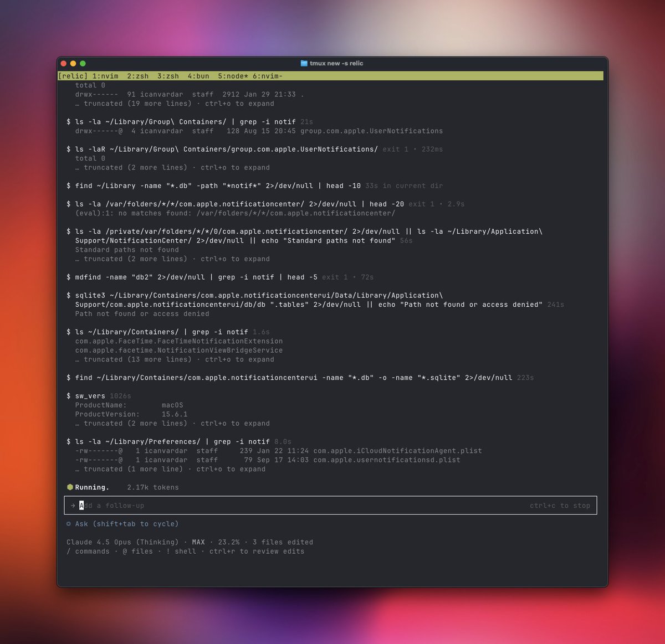Click the arrow prompt icon in the follow-up box
Screen dimensions: 665x644
click(x=73, y=506)
